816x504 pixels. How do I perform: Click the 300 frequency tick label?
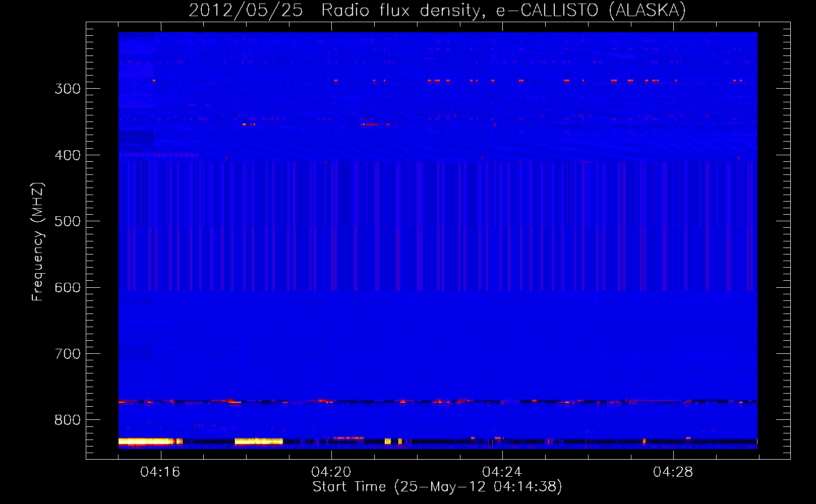point(68,89)
